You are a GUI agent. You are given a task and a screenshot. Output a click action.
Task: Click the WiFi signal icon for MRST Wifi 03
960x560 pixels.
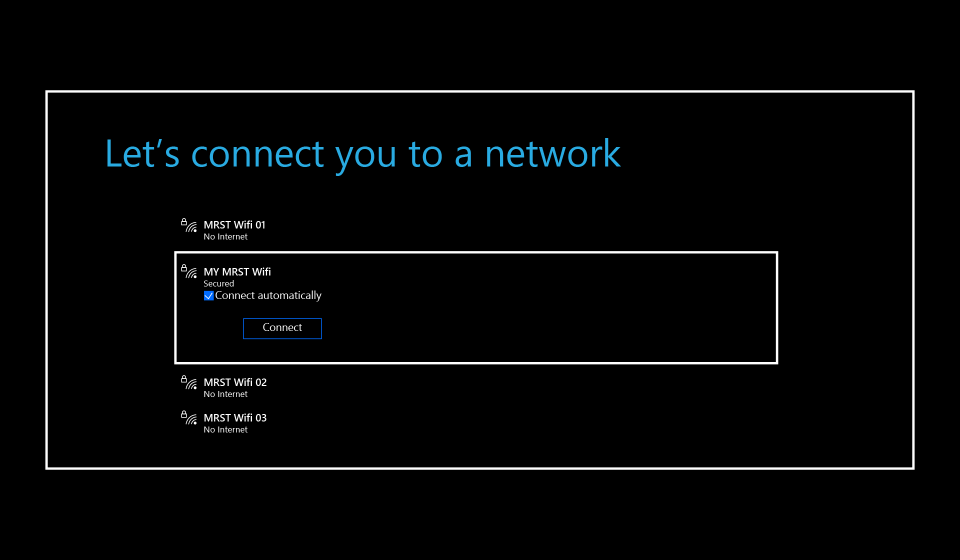pos(191,420)
